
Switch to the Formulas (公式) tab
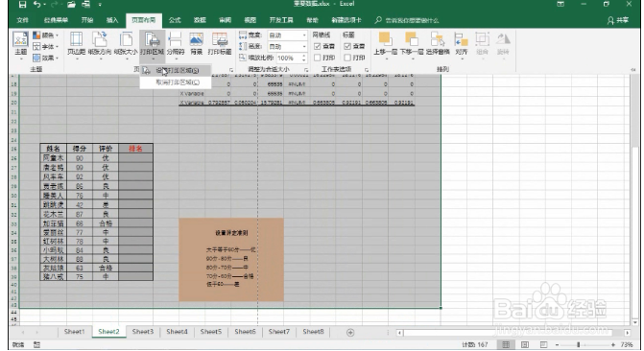(175, 20)
